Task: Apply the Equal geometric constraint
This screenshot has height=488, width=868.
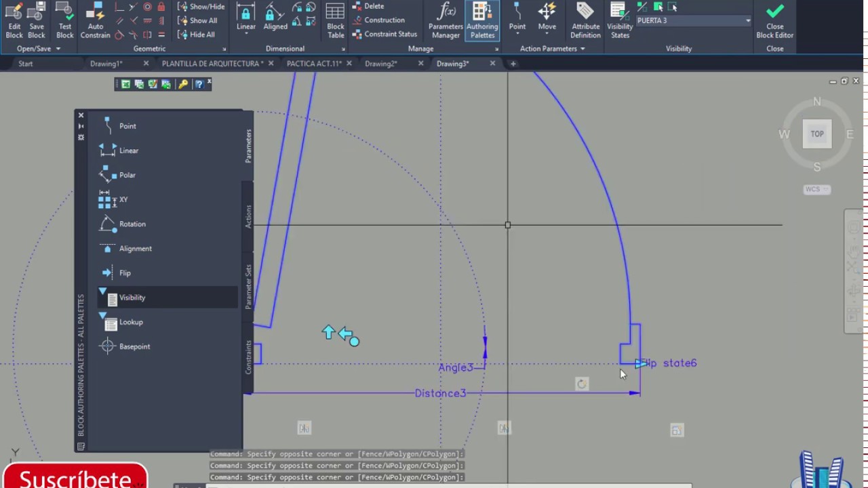Action: (x=161, y=35)
